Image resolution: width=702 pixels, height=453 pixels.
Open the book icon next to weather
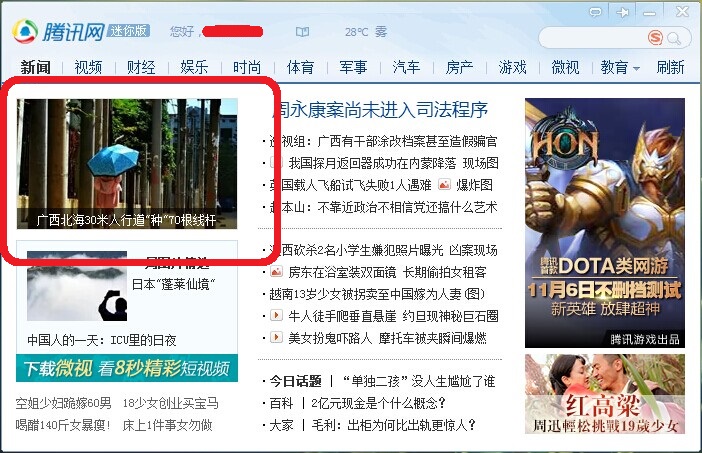coord(302,32)
